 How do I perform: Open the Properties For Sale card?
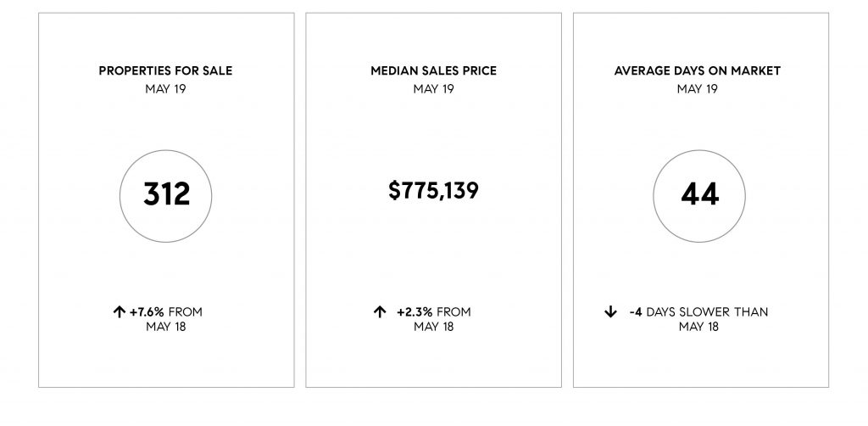[x=166, y=200]
